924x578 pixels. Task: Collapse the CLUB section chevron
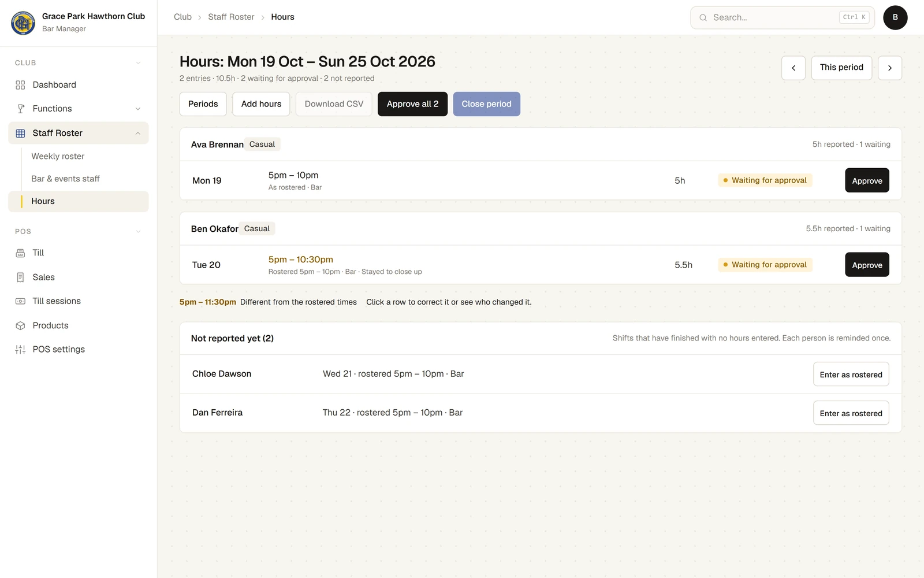click(x=138, y=63)
